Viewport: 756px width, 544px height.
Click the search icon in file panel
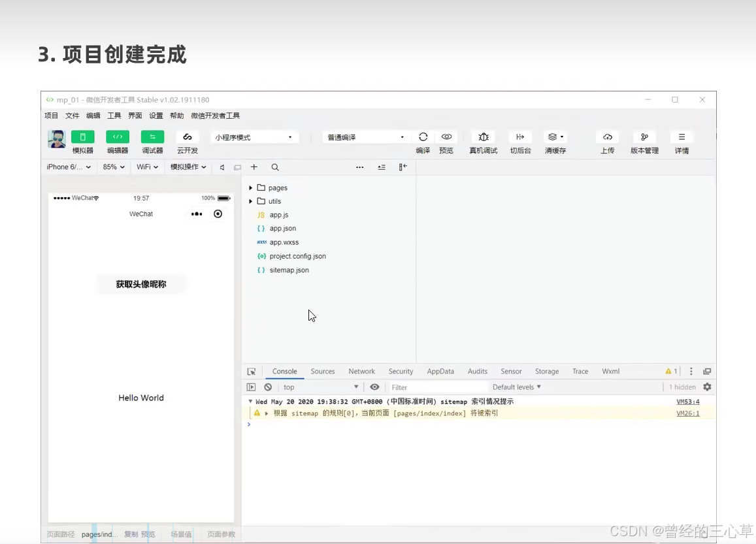(x=275, y=167)
